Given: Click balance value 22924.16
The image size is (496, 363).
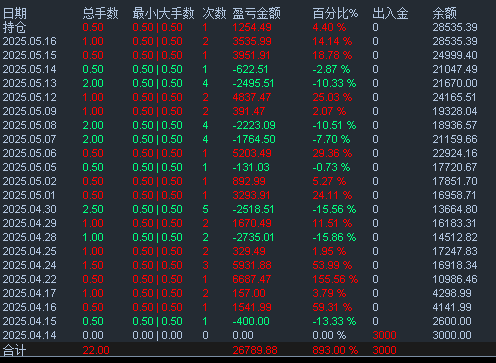Looking at the screenshot, I should coord(455,153).
